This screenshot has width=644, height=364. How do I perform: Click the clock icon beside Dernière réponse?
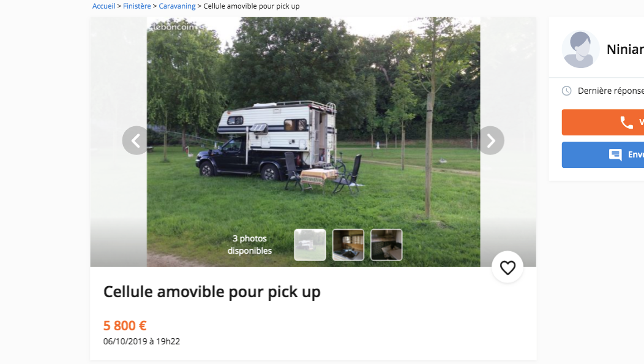566,91
